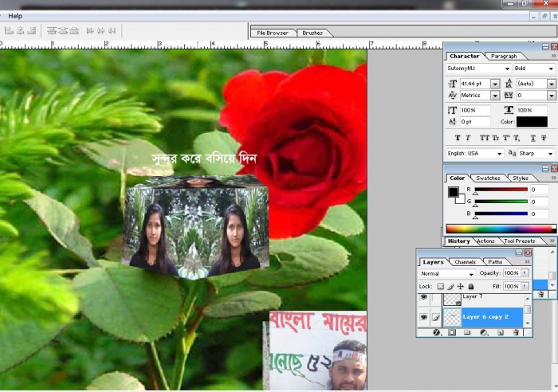Add a layer style from Layers panel
Viewport: 558px width, 392px height.
point(437,332)
